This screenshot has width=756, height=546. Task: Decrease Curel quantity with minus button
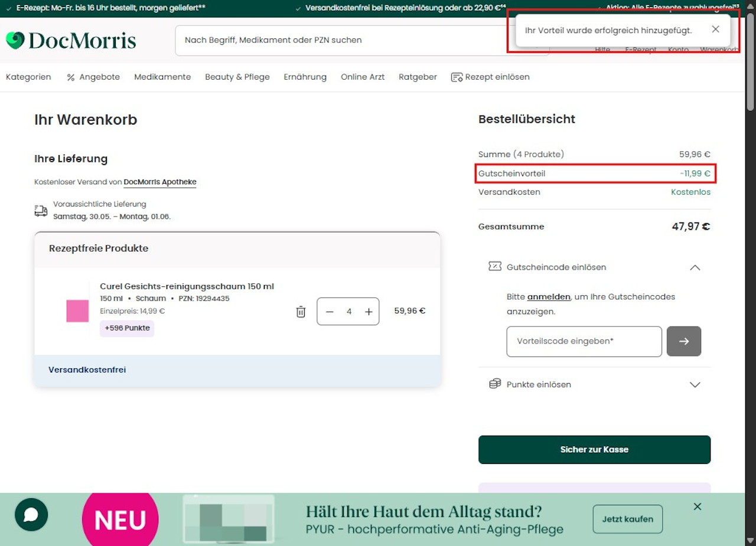[x=330, y=312]
